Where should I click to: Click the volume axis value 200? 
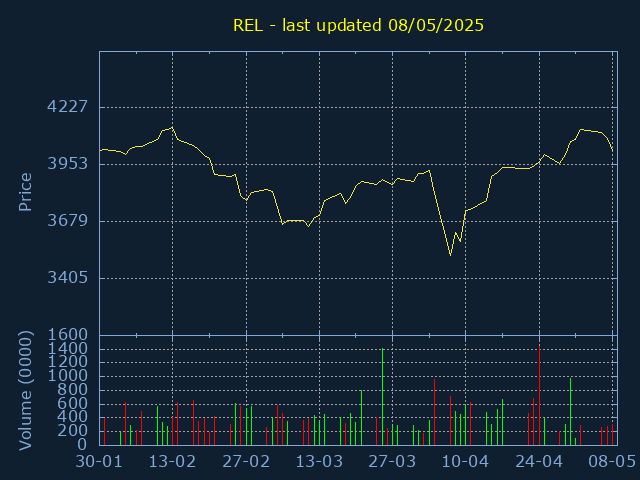click(73, 431)
